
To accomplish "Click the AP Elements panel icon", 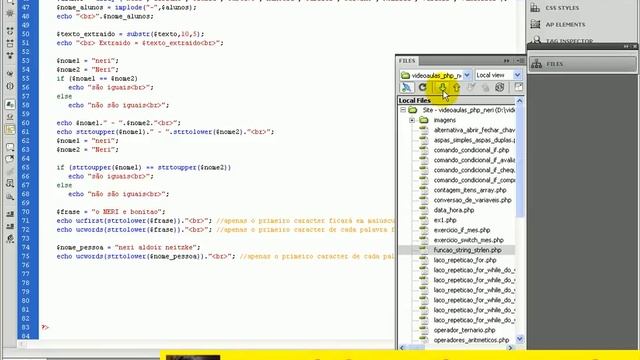I will click(535, 24).
